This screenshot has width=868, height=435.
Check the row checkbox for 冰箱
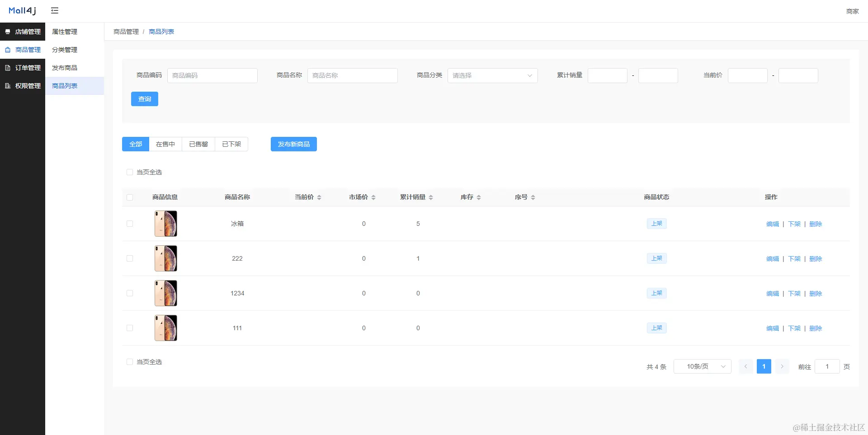[130, 224]
